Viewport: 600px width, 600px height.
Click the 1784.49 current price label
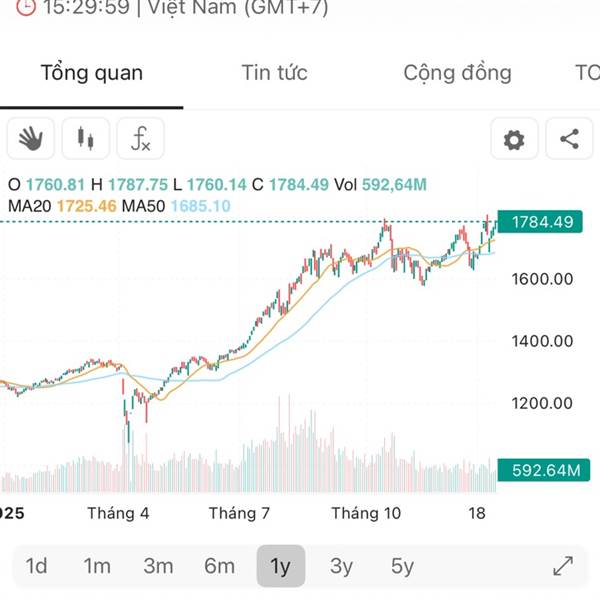541,222
